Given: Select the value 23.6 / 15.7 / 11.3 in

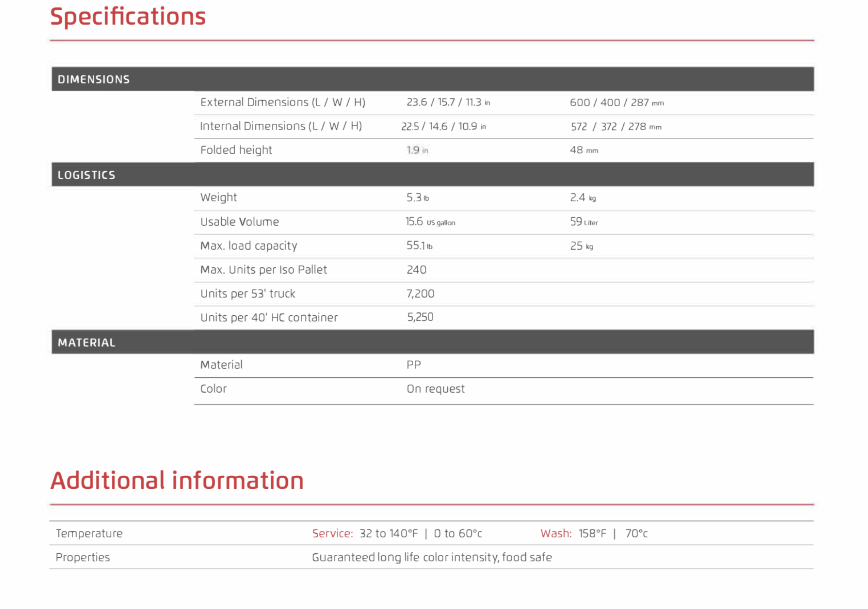Looking at the screenshot, I should coord(448,102).
